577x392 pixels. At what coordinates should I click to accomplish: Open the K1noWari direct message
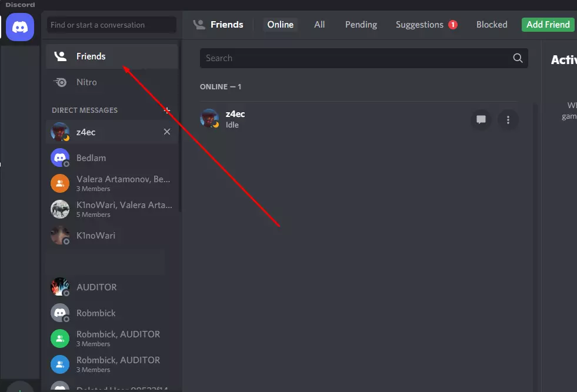112,235
